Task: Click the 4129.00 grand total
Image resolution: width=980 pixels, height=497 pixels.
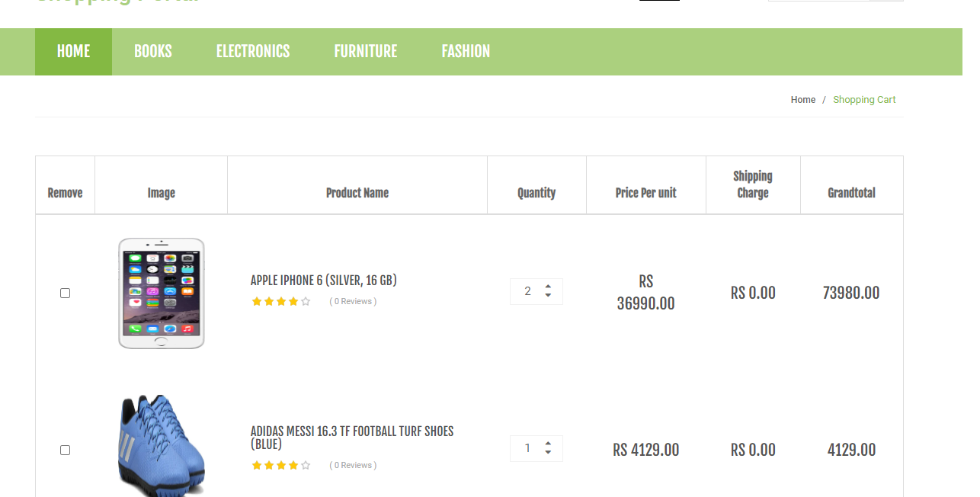Action: click(x=851, y=450)
